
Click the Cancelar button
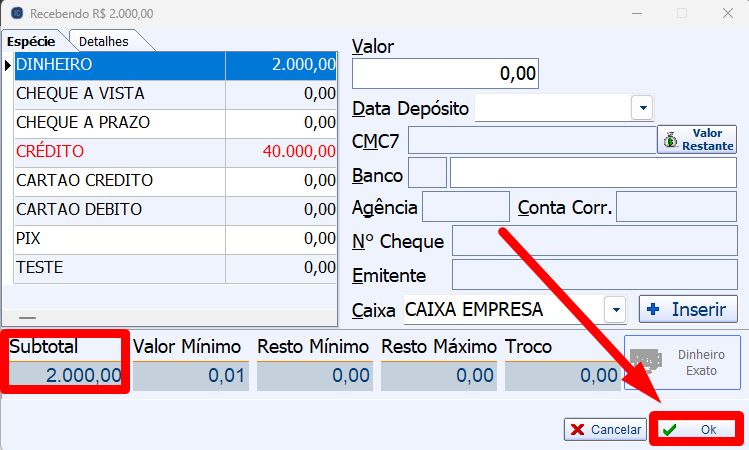[x=605, y=429]
